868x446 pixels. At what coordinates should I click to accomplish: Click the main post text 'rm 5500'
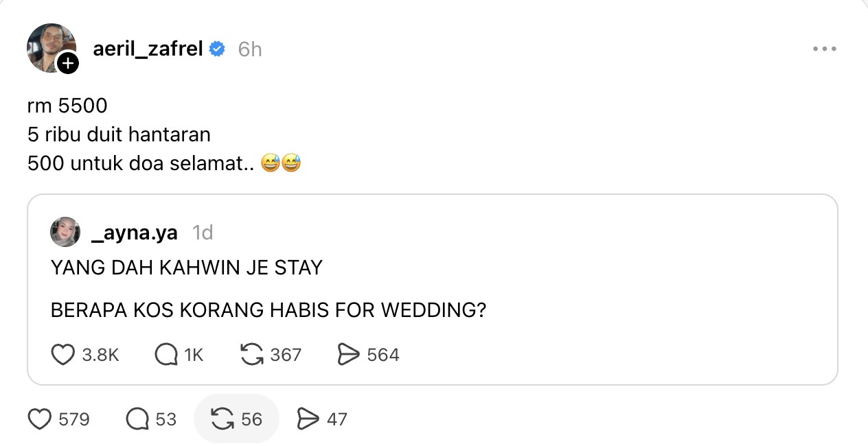pos(67,106)
